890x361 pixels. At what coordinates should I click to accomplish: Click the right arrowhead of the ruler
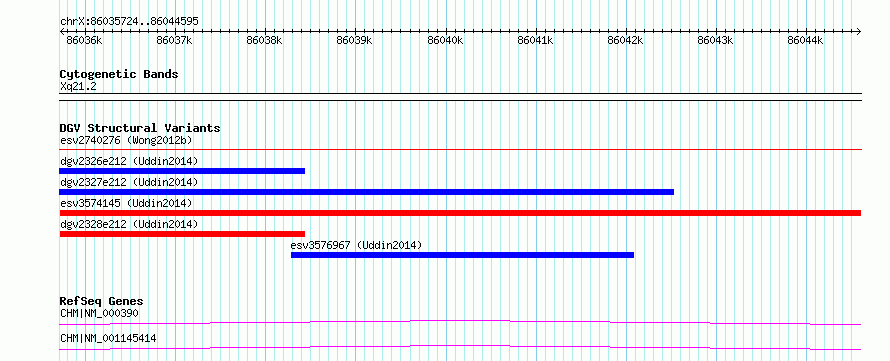click(858, 31)
